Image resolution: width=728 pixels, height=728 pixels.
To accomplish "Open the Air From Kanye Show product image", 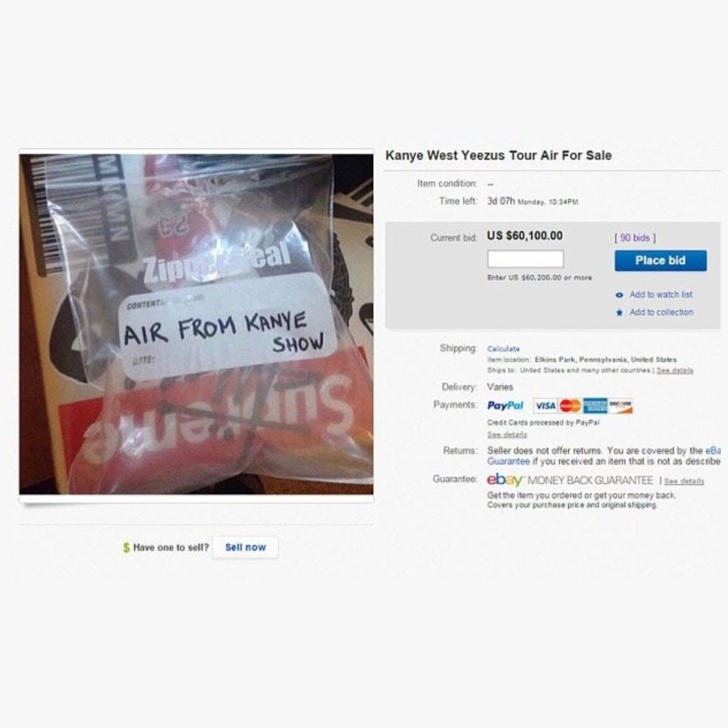I will (x=196, y=324).
